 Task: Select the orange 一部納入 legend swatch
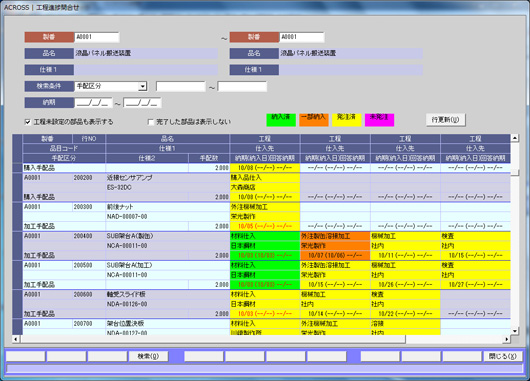[x=314, y=120]
